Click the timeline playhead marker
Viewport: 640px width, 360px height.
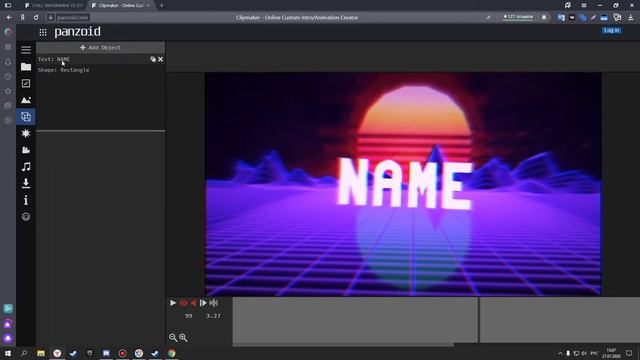point(478,320)
